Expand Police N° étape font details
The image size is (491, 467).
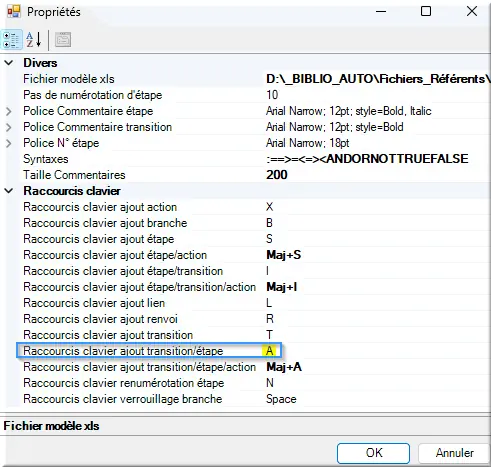click(x=9, y=143)
